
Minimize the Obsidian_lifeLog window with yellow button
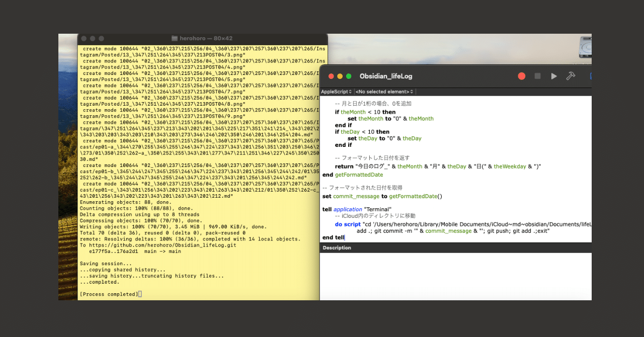pos(340,76)
